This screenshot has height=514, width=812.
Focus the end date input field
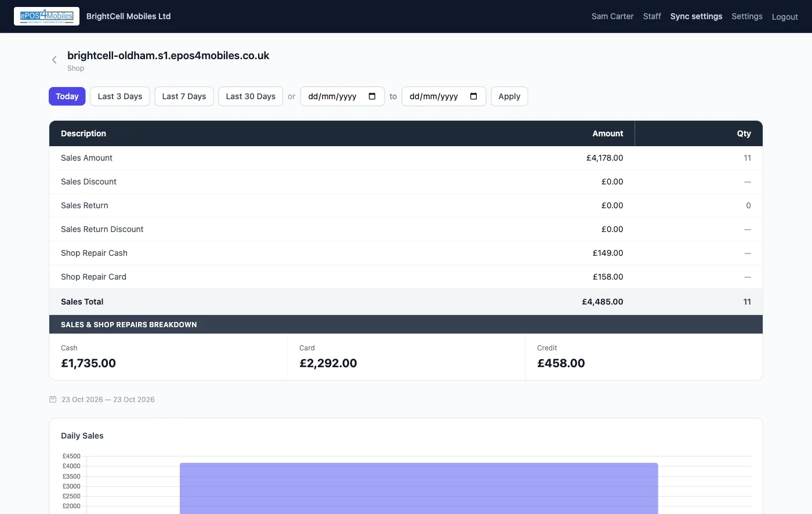tap(444, 96)
